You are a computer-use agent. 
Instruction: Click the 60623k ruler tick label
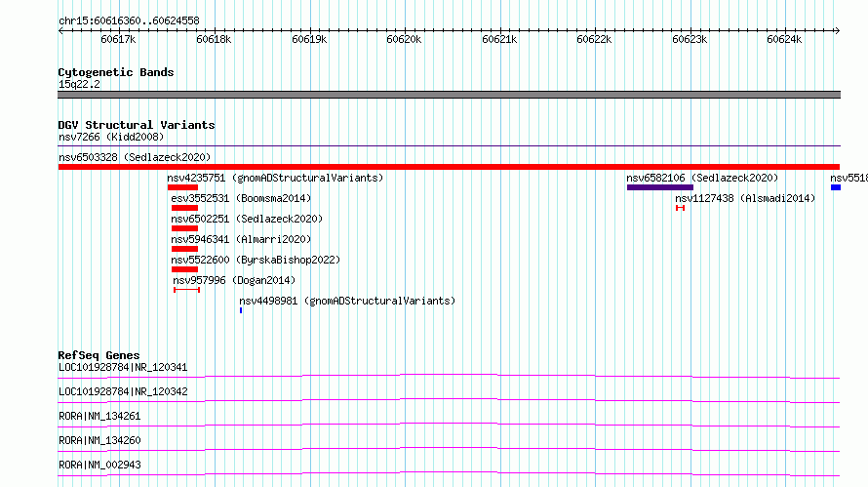pyautogui.click(x=690, y=39)
